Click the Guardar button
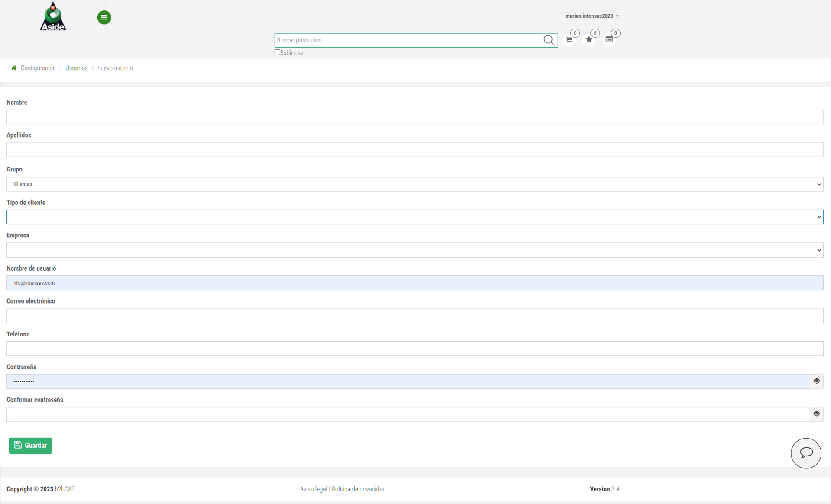Screen dimensions: 831x504 coord(30,445)
